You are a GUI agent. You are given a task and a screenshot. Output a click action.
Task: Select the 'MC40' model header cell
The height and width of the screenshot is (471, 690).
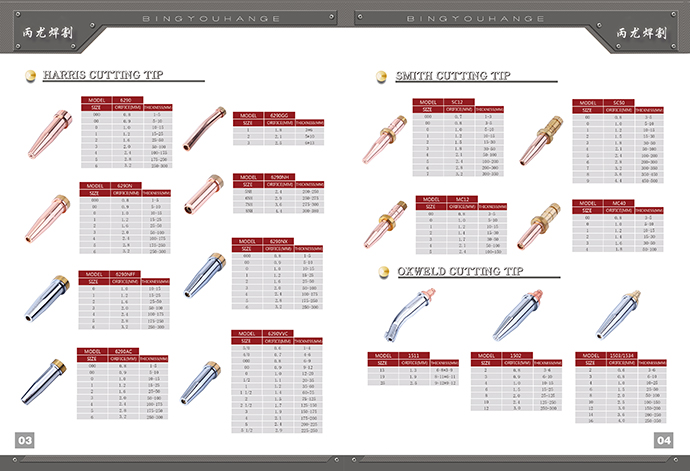tap(619, 203)
